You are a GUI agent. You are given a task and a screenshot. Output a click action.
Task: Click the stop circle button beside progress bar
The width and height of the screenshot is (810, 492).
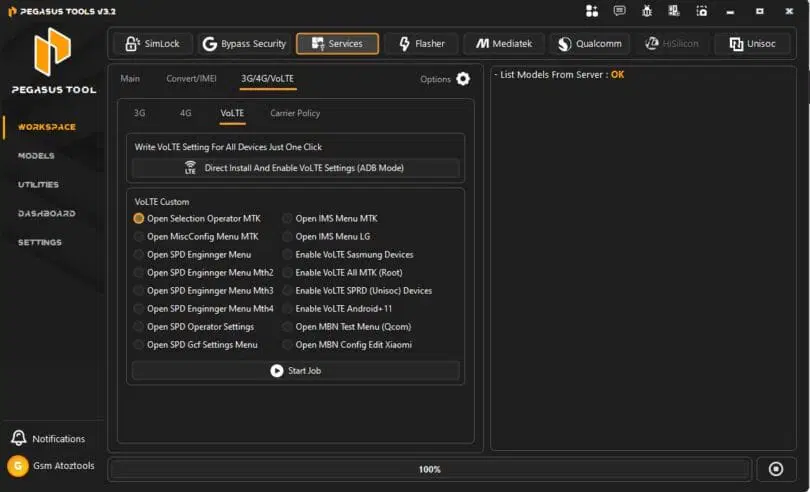coord(776,469)
